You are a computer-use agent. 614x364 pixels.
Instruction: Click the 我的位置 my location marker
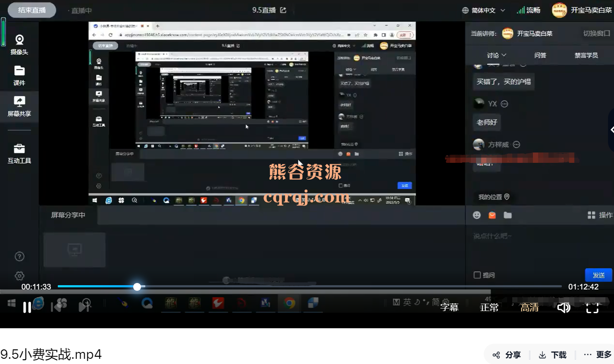(494, 197)
